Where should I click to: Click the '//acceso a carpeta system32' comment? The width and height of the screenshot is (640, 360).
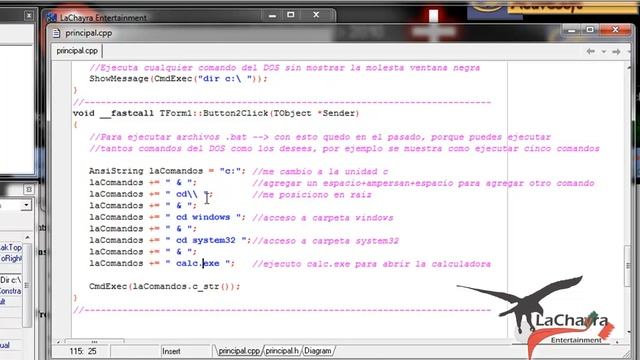point(325,241)
